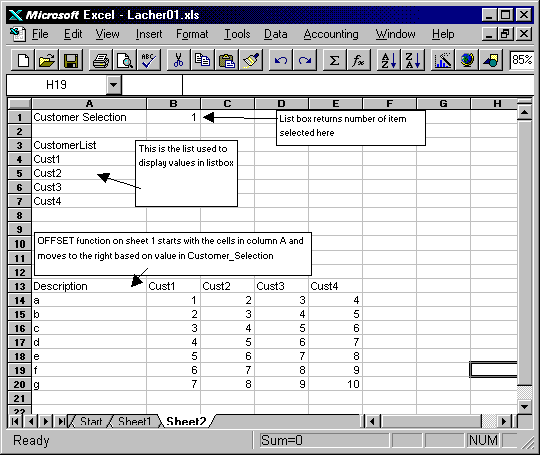Run spell check with the ABC icon
Screen dimensions: 540x455
click(x=148, y=60)
